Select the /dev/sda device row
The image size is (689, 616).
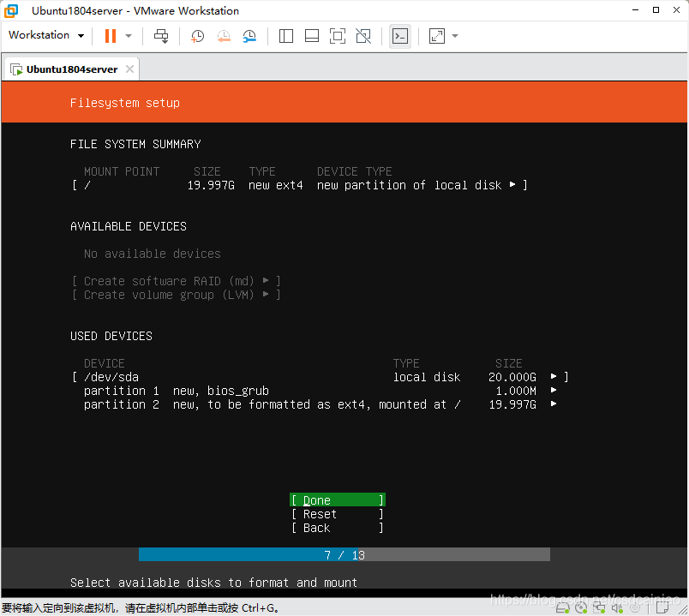point(321,377)
